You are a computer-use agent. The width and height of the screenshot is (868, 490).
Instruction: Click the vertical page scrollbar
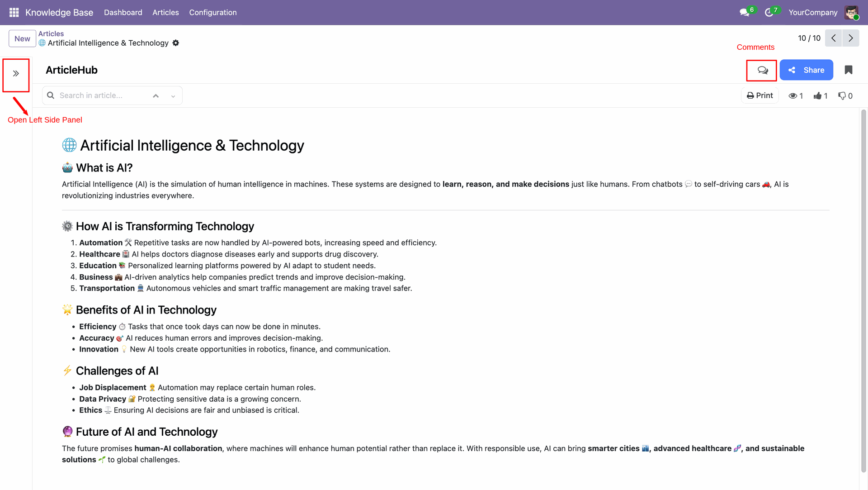(x=863, y=290)
